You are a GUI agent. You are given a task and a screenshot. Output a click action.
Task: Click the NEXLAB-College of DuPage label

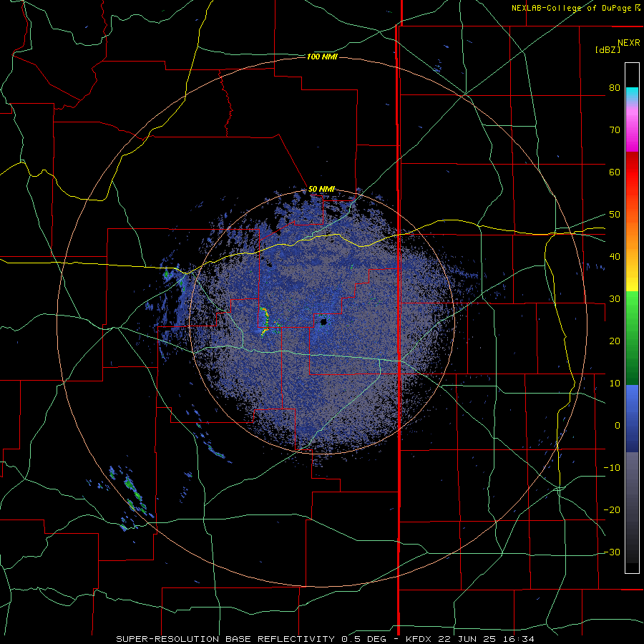(x=571, y=8)
